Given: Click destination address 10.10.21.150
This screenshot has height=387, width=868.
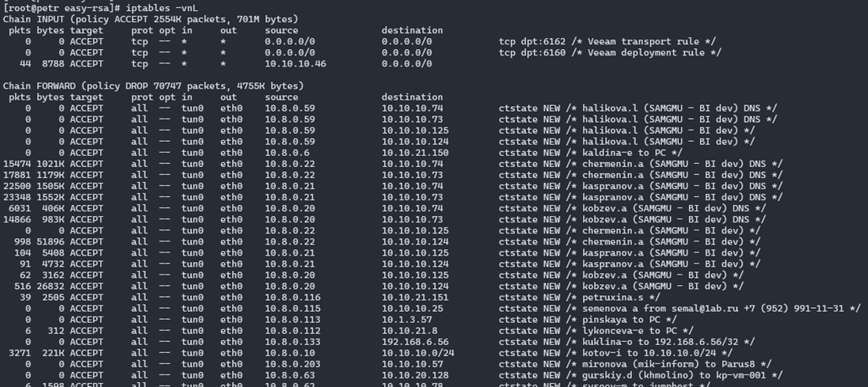Looking at the screenshot, I should click(x=415, y=153).
